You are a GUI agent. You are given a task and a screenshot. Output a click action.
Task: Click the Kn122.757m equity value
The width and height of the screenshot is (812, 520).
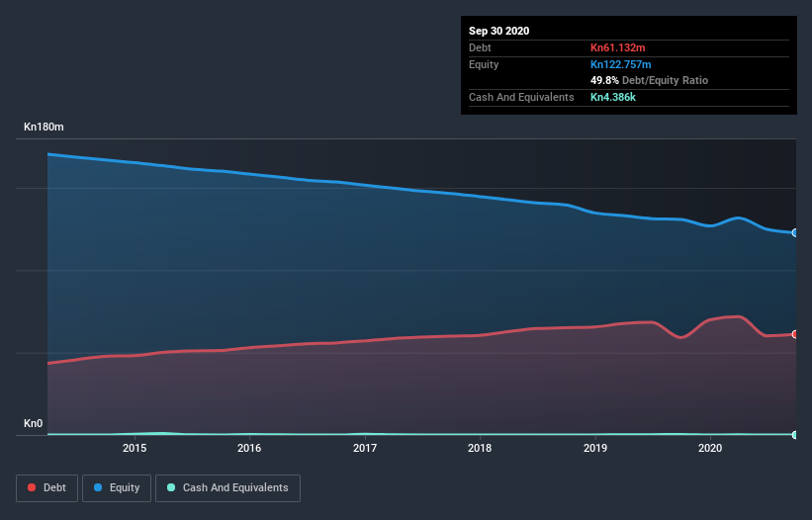click(x=621, y=64)
